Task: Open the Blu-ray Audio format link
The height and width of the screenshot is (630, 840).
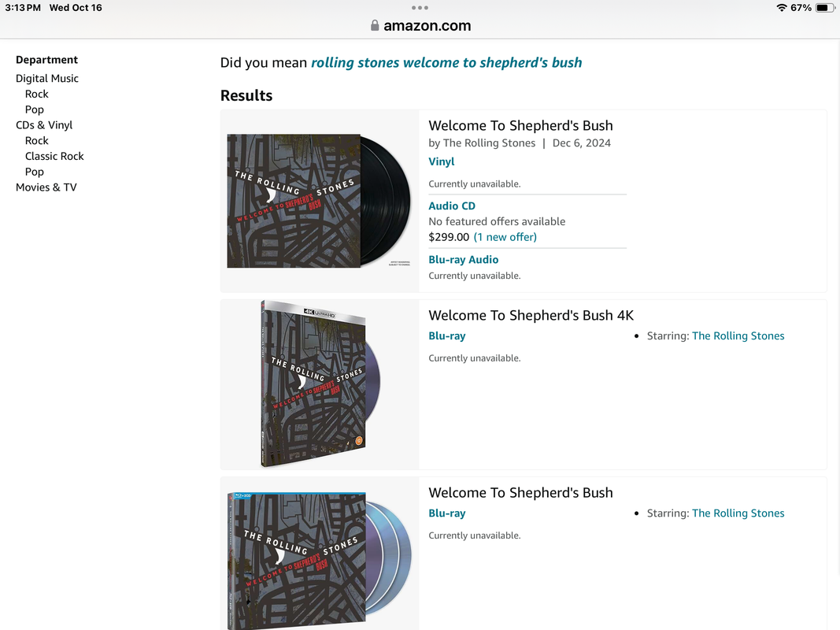Action: click(x=464, y=259)
